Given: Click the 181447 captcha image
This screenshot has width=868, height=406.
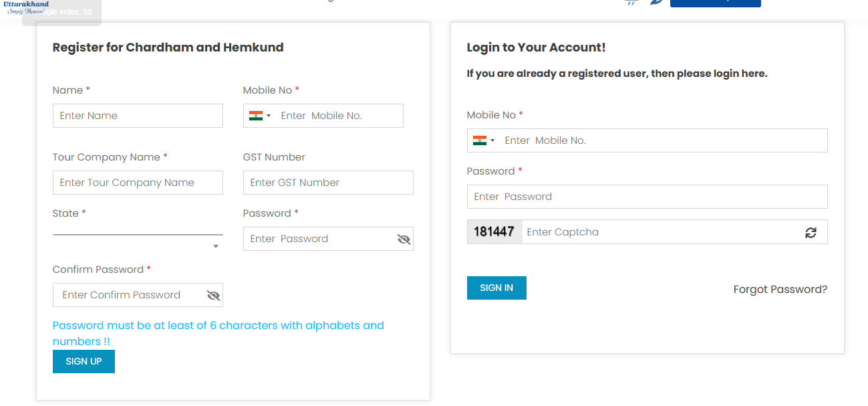Looking at the screenshot, I should (494, 232).
